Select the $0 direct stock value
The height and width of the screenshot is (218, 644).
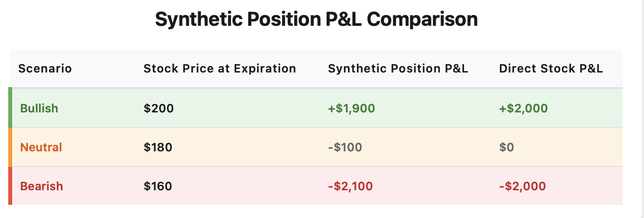coord(506,147)
